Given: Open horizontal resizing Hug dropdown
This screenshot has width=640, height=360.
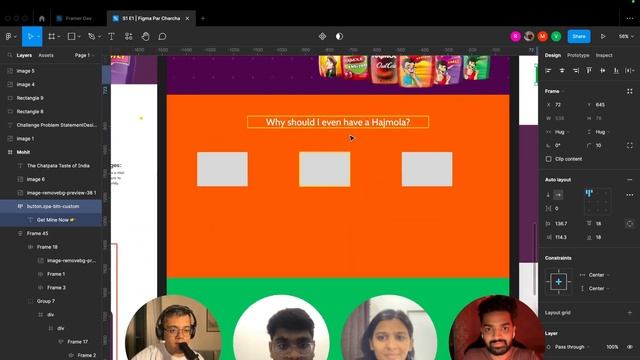Looking at the screenshot, I should [x=562, y=132].
